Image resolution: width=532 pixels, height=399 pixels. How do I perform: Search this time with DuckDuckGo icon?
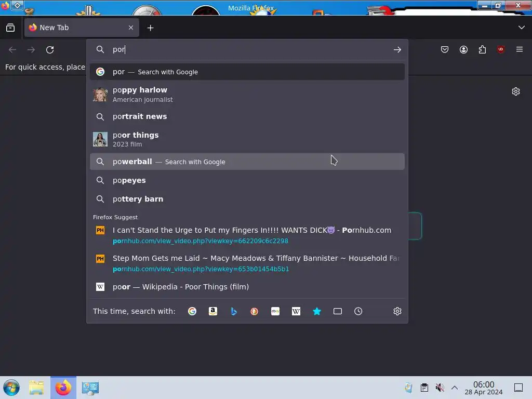tap(254, 311)
